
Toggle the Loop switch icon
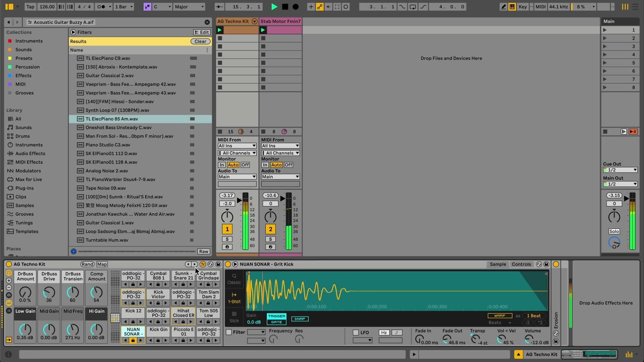pos(413,7)
